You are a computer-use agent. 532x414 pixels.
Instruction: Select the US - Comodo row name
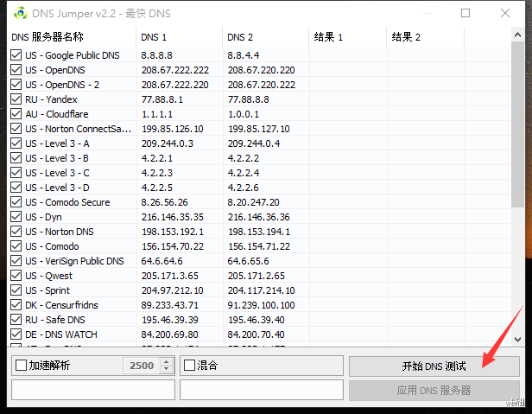(x=52, y=246)
